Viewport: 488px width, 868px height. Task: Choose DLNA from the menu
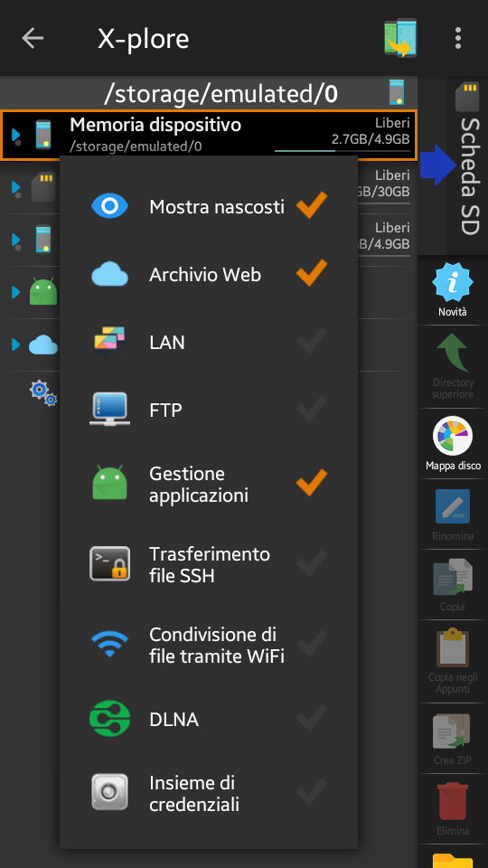click(x=209, y=719)
